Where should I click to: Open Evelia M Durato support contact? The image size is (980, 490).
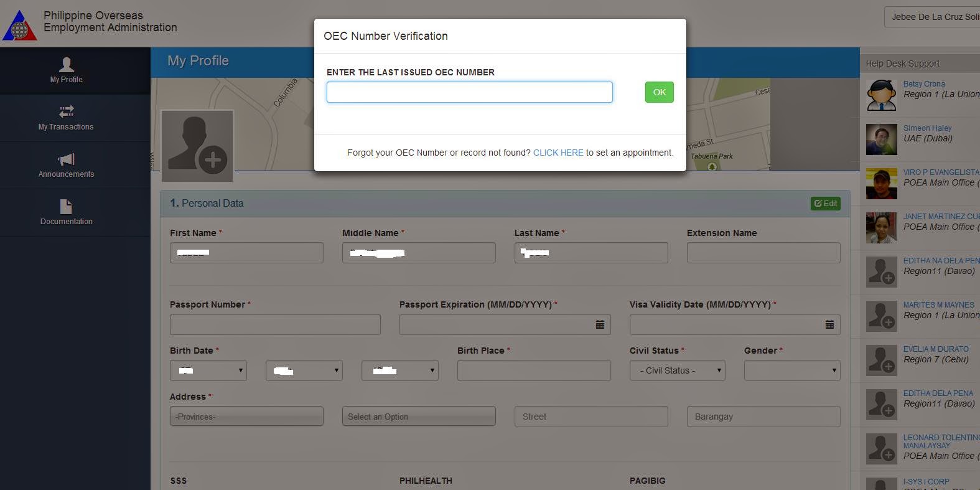936,349
